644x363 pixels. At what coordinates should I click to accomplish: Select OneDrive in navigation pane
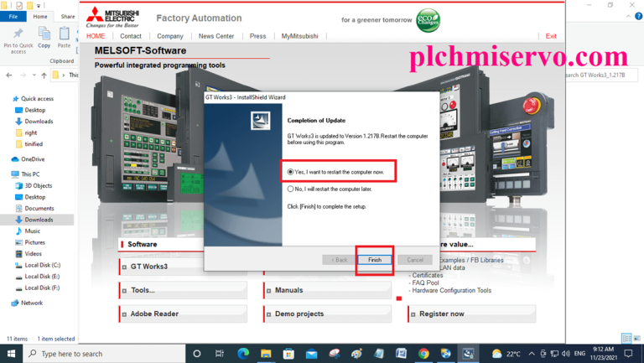coord(28,159)
